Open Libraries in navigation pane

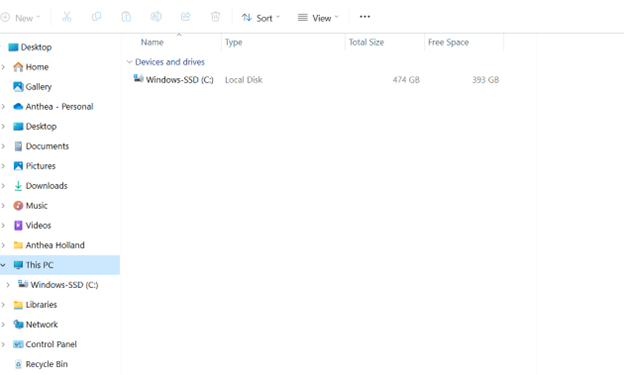point(41,305)
